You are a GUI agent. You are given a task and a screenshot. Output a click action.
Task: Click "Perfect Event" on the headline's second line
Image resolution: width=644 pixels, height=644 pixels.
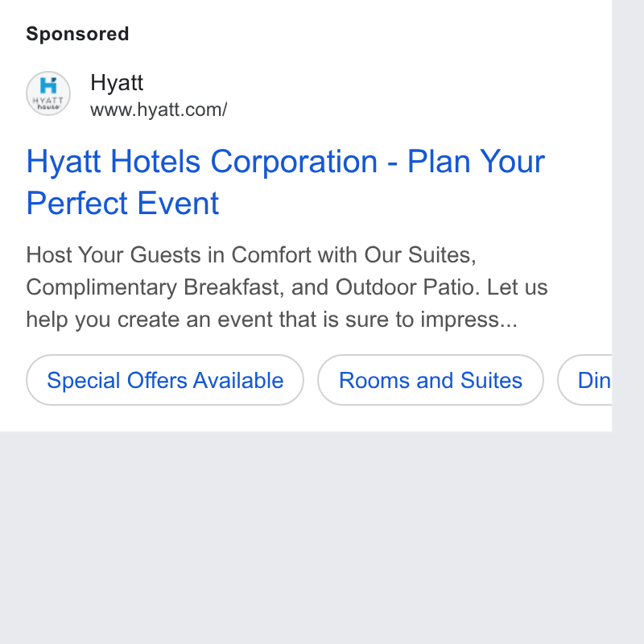(122, 203)
